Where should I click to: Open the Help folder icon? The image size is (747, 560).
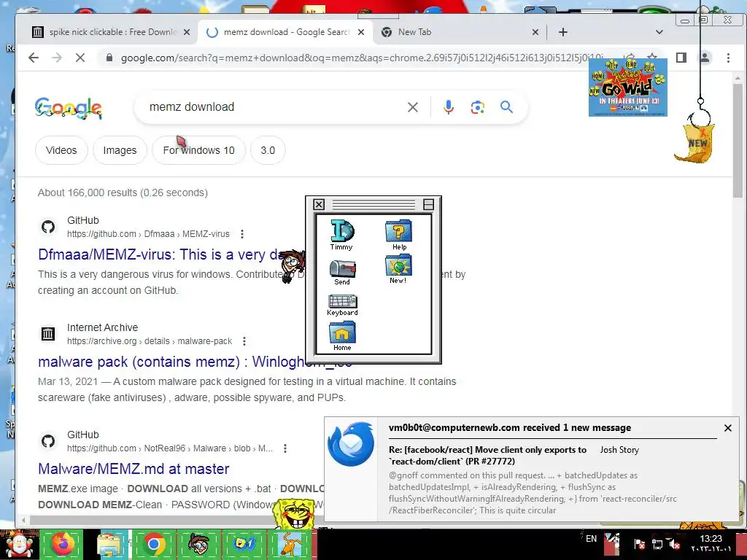[399, 235]
